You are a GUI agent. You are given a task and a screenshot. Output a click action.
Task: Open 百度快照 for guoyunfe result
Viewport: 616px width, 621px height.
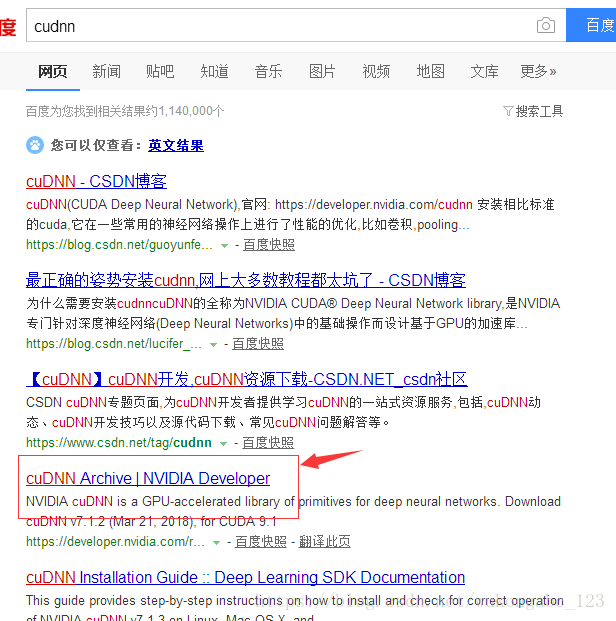click(x=269, y=245)
